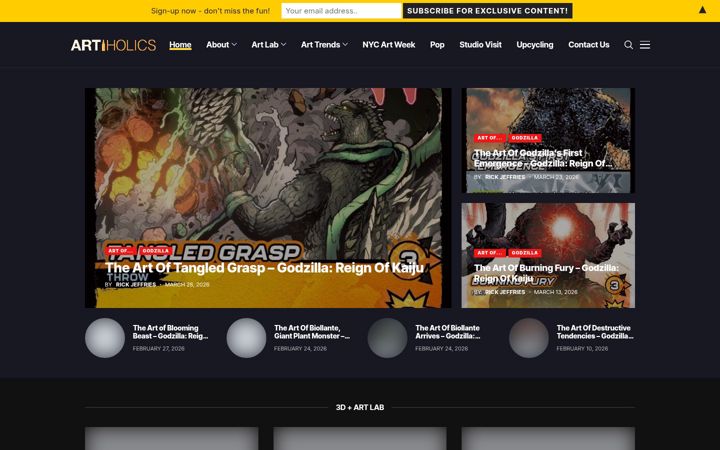The width and height of the screenshot is (720, 450).
Task: Go to the Home menu item
Action: coord(180,45)
